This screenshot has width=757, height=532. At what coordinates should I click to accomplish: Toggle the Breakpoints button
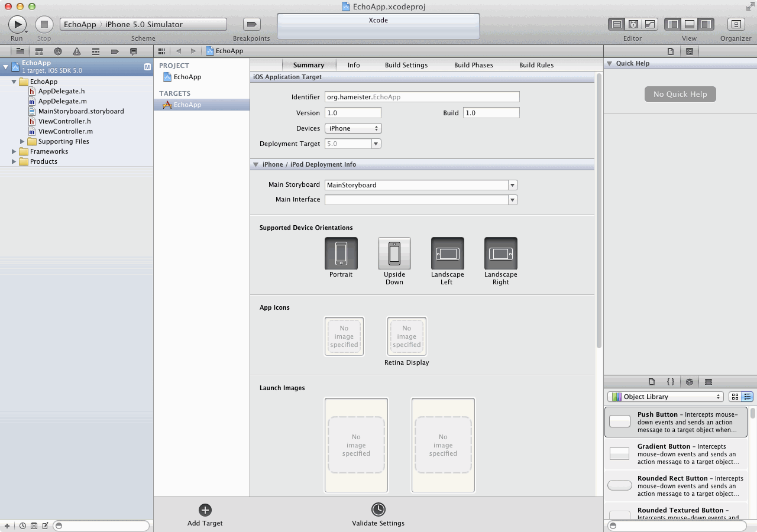pos(252,24)
